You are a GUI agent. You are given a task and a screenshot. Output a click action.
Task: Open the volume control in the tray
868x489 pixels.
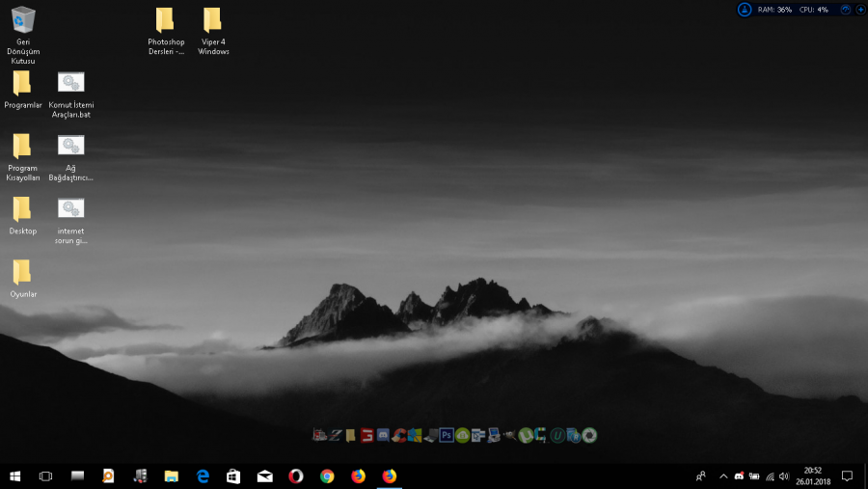784,475
